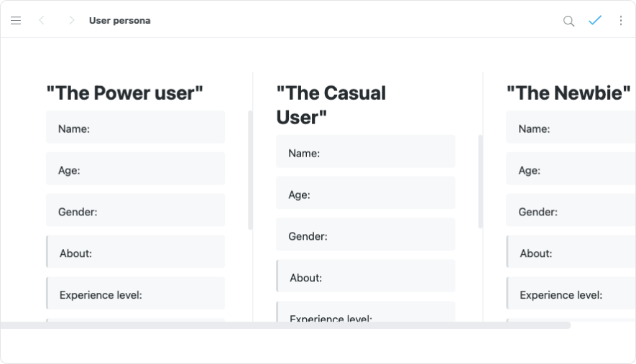Click Gender field under Power user

tap(135, 212)
